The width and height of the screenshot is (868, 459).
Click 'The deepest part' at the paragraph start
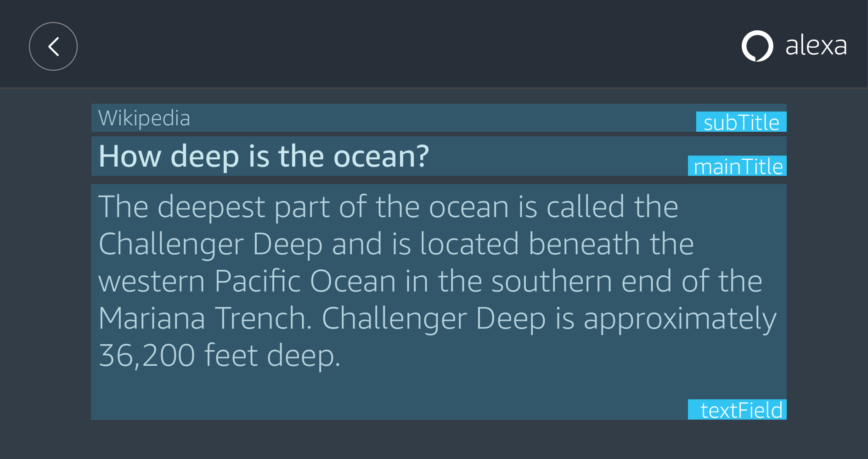pos(182,207)
